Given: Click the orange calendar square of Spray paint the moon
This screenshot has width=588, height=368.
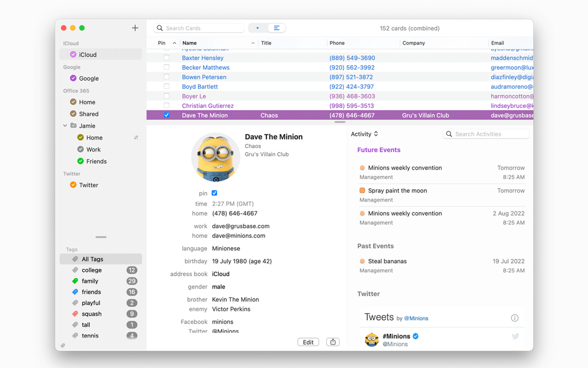Looking at the screenshot, I should (x=362, y=190).
